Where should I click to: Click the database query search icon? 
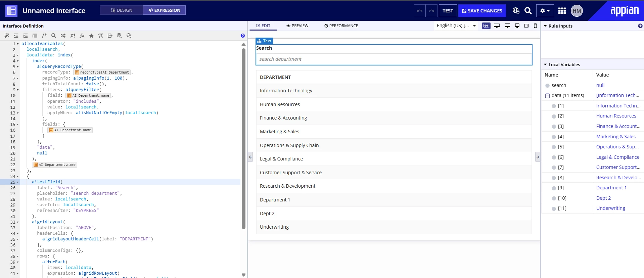tap(120, 36)
